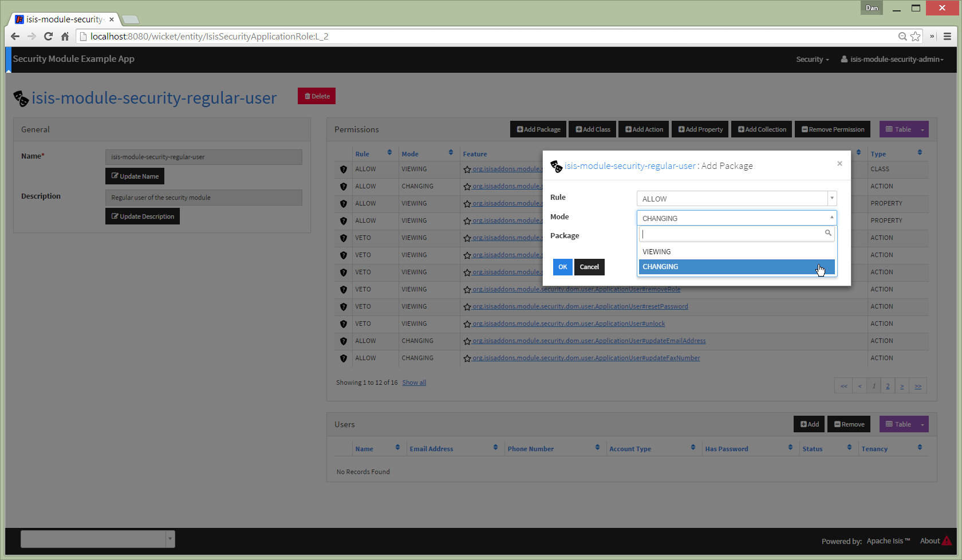
Task: Click the Update Description button
Action: [143, 216]
